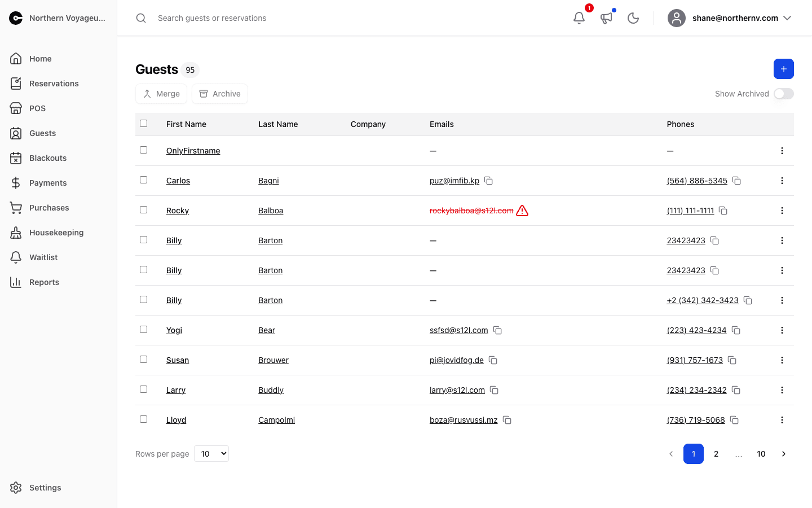This screenshot has width=812, height=508.
Task: Open guest link Rocky
Action: click(x=178, y=211)
